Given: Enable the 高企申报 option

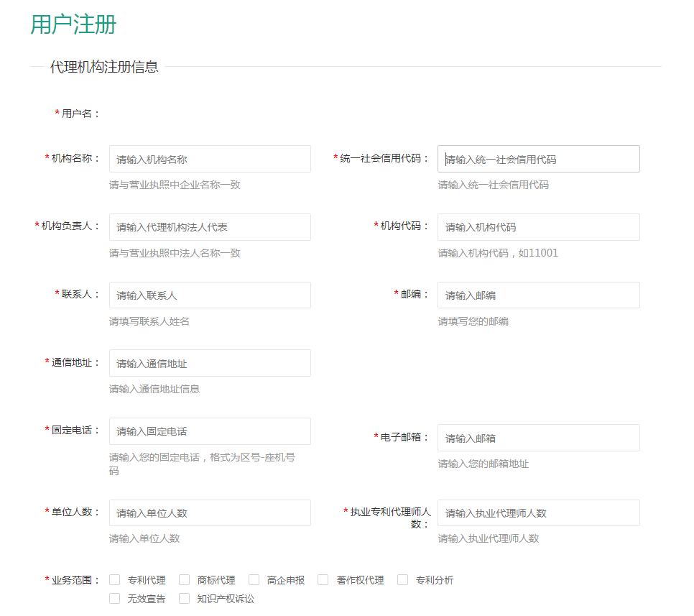Looking at the screenshot, I should (254, 580).
